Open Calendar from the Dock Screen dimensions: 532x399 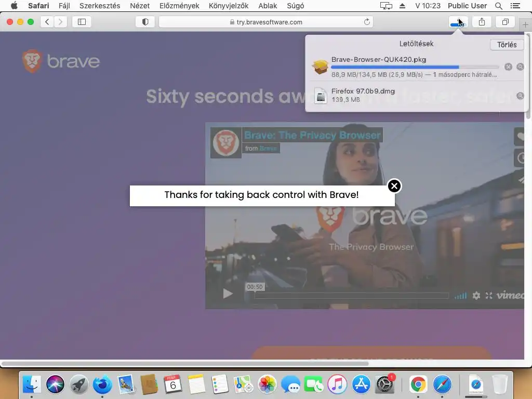pos(172,384)
